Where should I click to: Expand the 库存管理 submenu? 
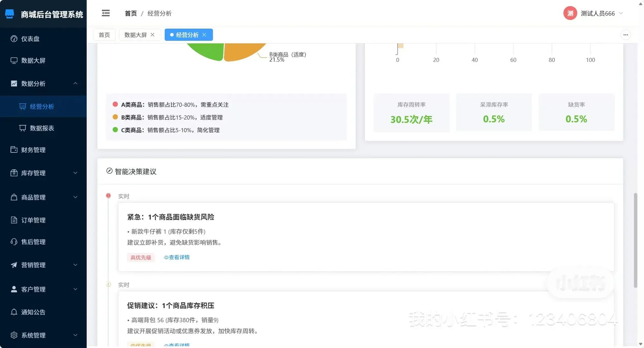pyautogui.click(x=75, y=173)
